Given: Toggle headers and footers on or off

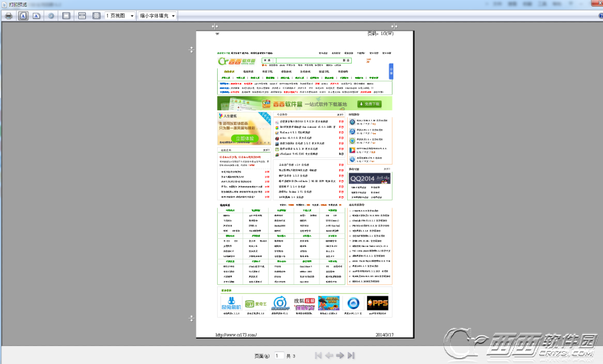Looking at the screenshot, I should [66, 16].
